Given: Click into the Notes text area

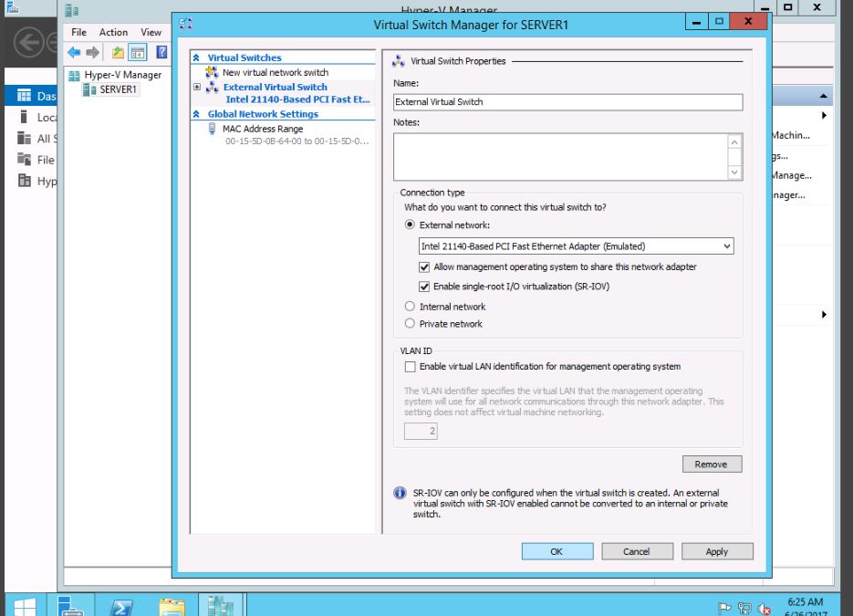Looking at the screenshot, I should click(x=560, y=157).
